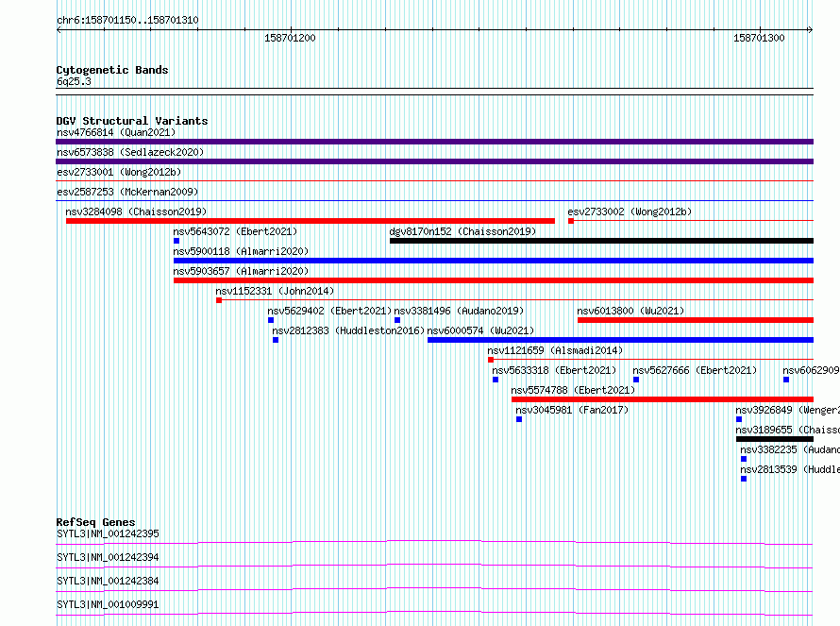
Task: Open SYTL3|NM_001242384 gene label
Action: pos(109,581)
